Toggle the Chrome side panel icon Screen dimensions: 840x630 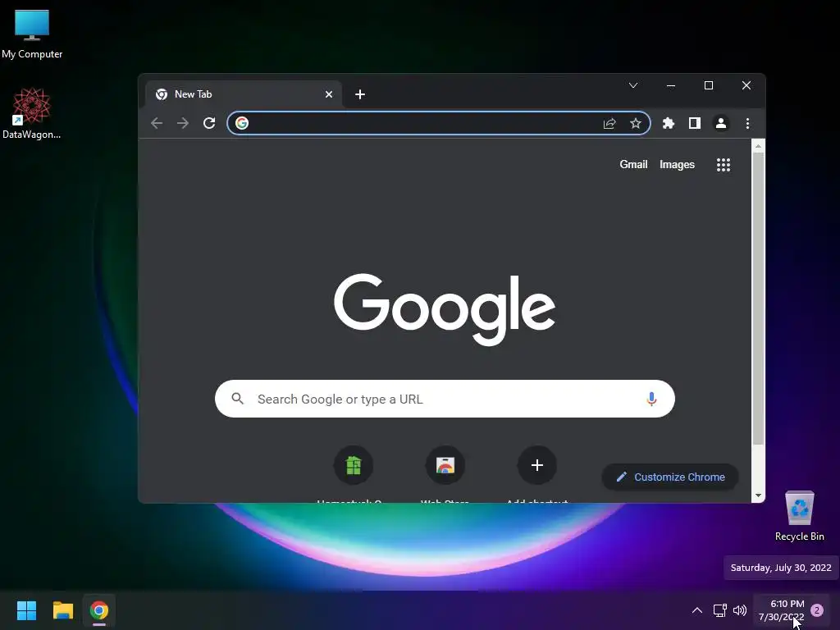(694, 123)
